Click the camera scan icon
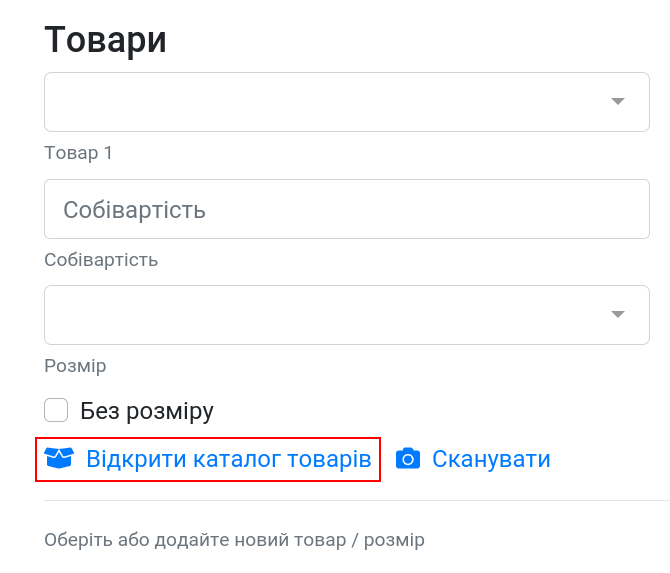Image resolution: width=670 pixels, height=573 pixels. 408,459
